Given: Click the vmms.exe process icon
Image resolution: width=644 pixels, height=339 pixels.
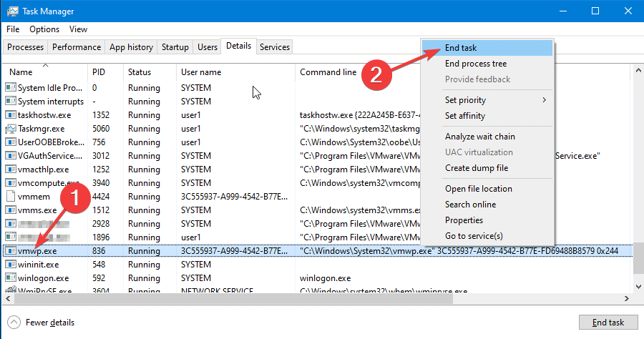Looking at the screenshot, I should click(11, 210).
